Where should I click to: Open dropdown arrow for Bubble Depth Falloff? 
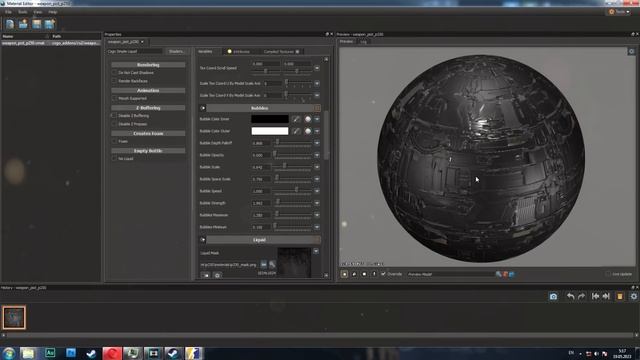click(317, 143)
